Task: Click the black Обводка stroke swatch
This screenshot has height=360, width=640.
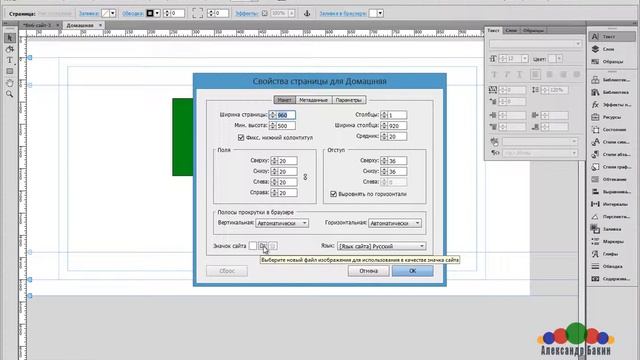Action: [x=150, y=13]
